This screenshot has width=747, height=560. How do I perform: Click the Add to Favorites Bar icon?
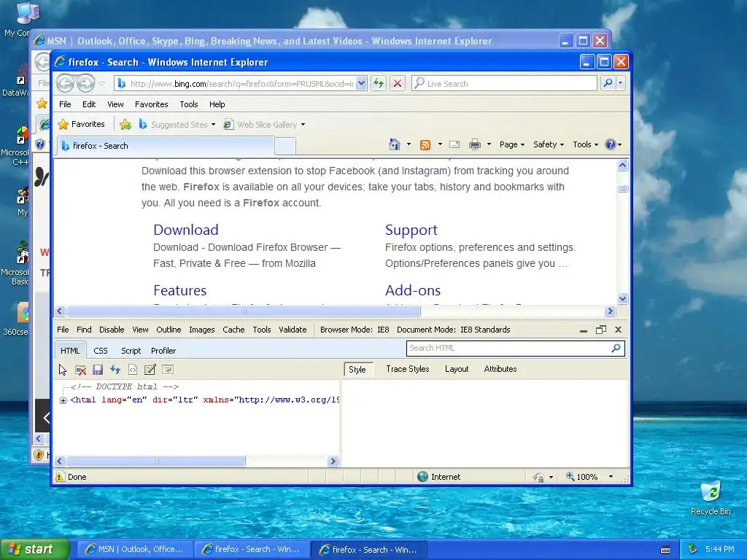125,124
